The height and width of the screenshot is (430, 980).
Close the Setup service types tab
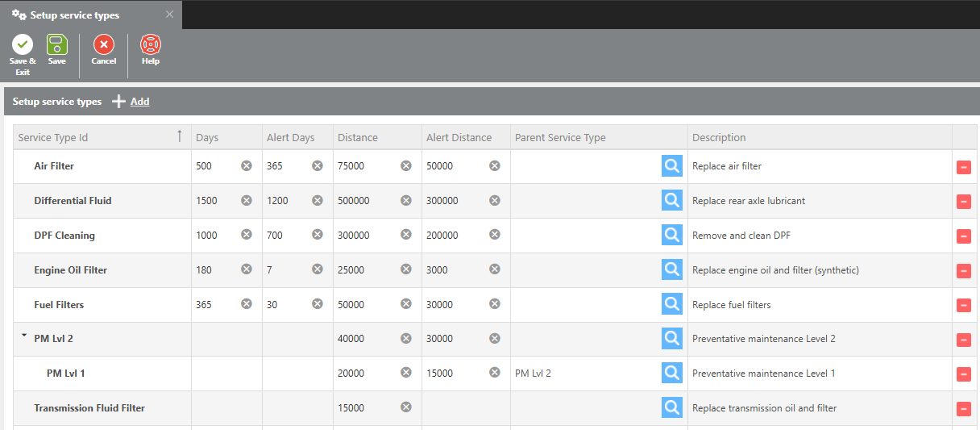(x=169, y=15)
